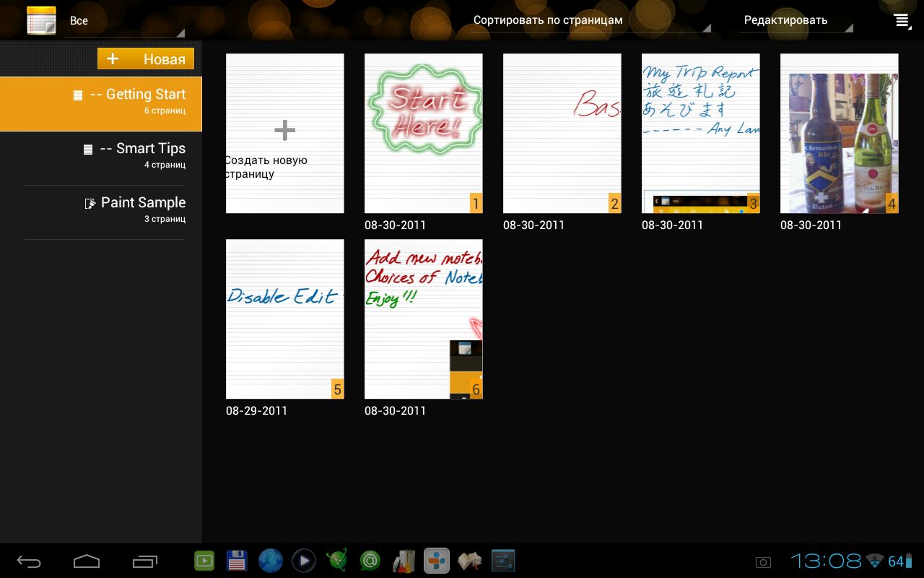Viewport: 924px width, 578px height.
Task: Open the green @ mail icon in taskbar
Action: point(370,561)
